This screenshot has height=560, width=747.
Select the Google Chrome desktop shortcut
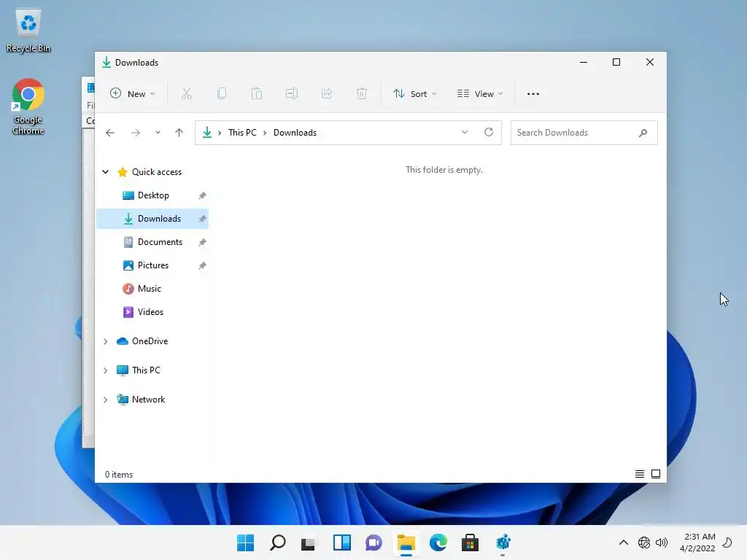tap(28, 106)
